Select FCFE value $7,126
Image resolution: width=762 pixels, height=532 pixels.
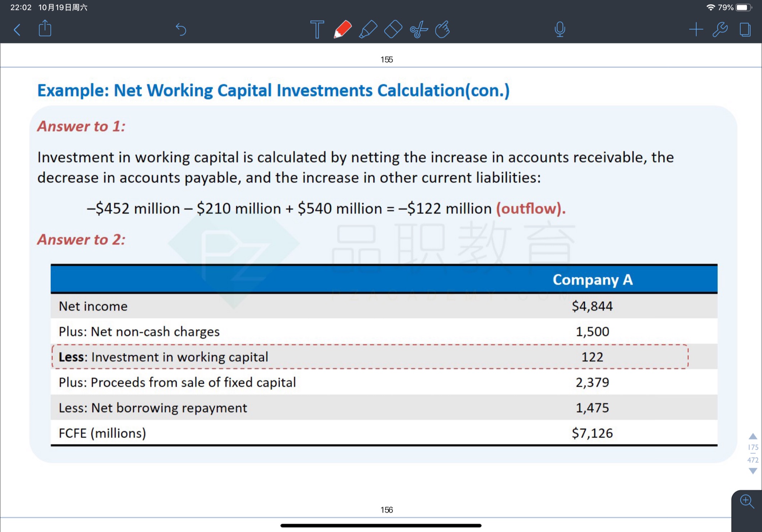coord(592,433)
